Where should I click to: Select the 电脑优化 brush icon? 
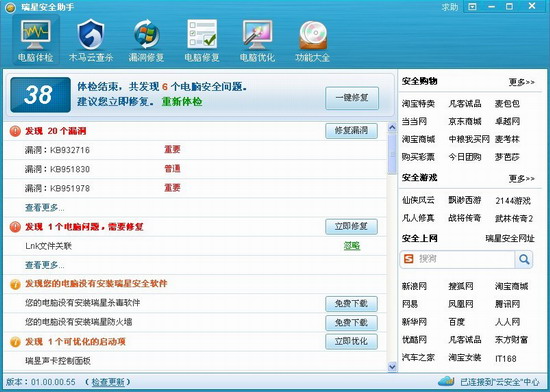coord(257,34)
